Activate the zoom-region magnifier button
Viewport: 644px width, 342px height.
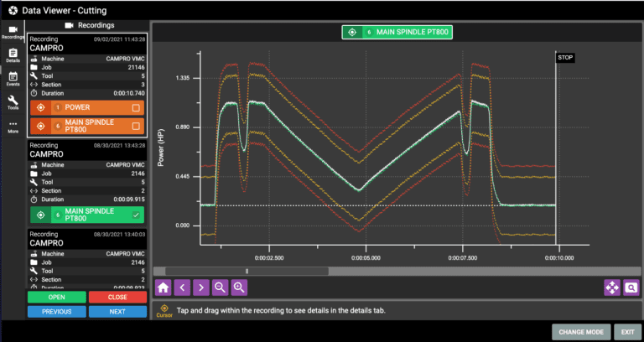point(631,288)
